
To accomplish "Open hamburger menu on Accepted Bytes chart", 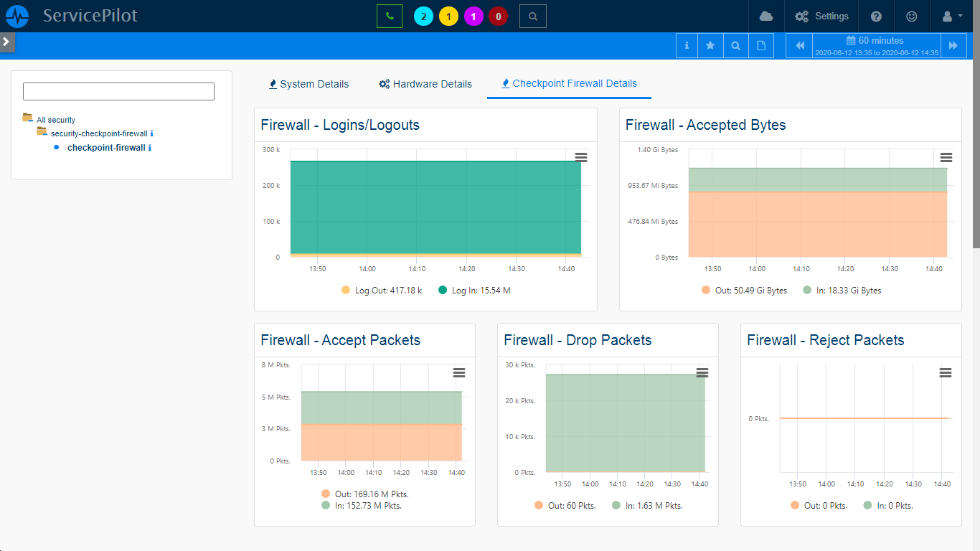I will pos(946,157).
